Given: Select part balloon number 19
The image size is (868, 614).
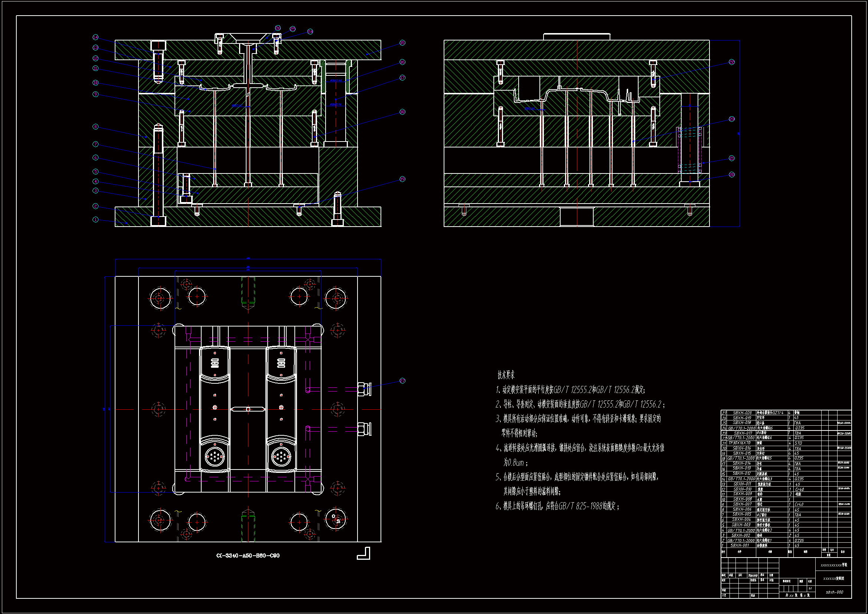Looking at the screenshot, I should pyautogui.click(x=402, y=179).
